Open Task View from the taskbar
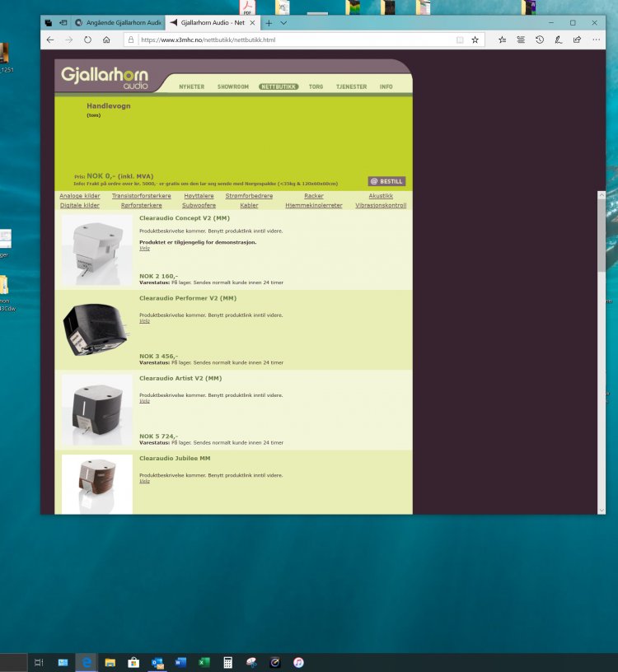This screenshot has width=618, height=672. coord(39,663)
